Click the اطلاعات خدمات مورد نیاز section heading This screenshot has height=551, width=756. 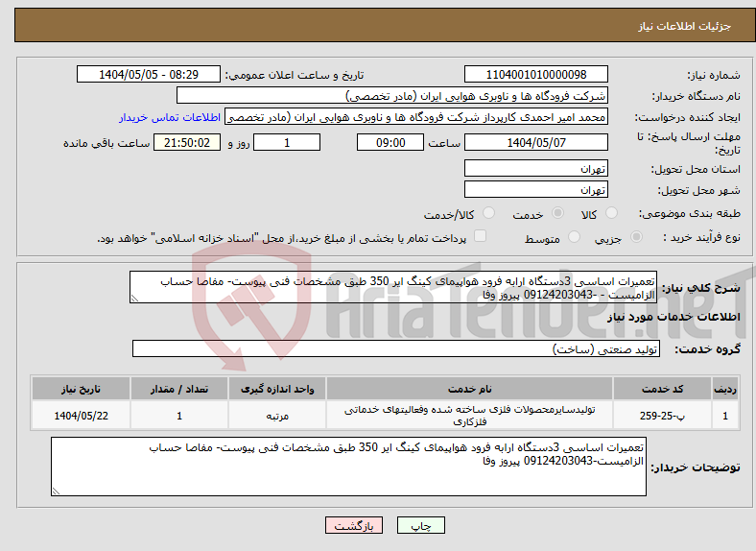[x=673, y=317]
